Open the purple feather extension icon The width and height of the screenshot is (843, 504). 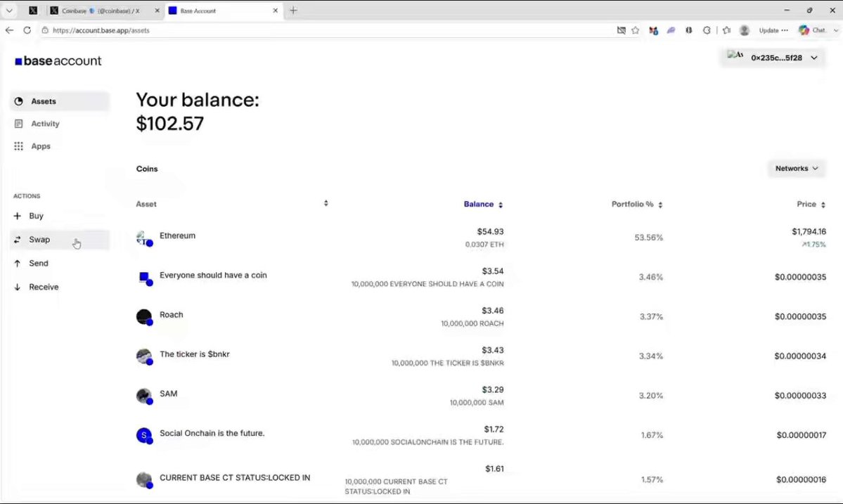coord(671,31)
